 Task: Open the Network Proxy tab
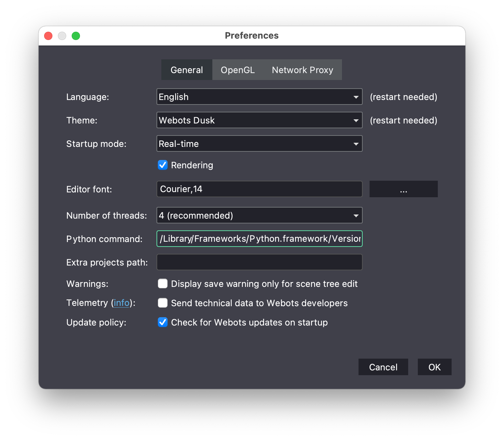point(302,70)
